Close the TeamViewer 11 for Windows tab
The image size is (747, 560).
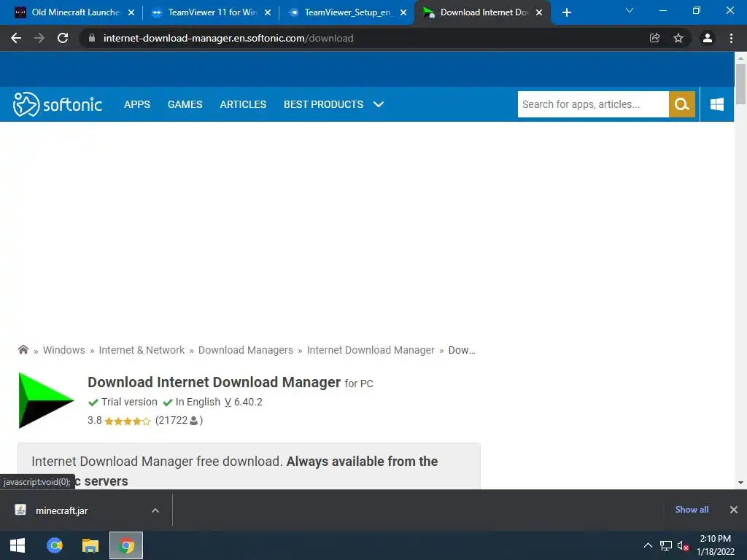point(268,12)
